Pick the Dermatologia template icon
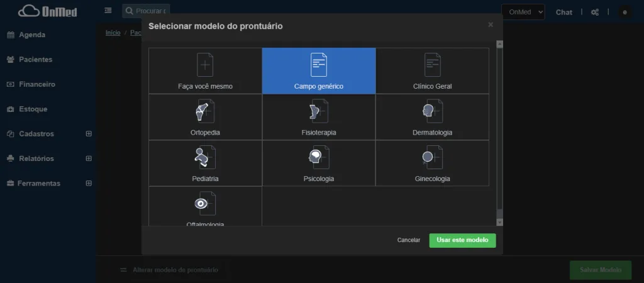Viewport: 644px width, 283px height. tap(432, 112)
